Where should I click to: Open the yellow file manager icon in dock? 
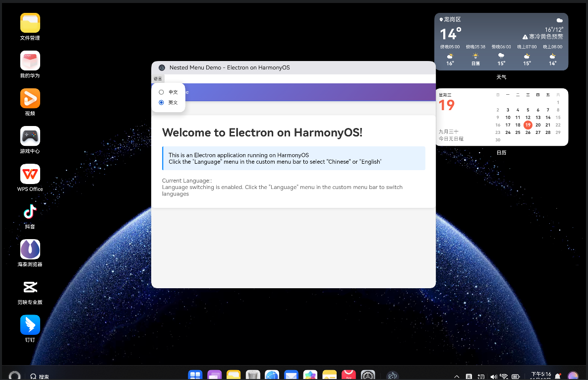coord(234,375)
